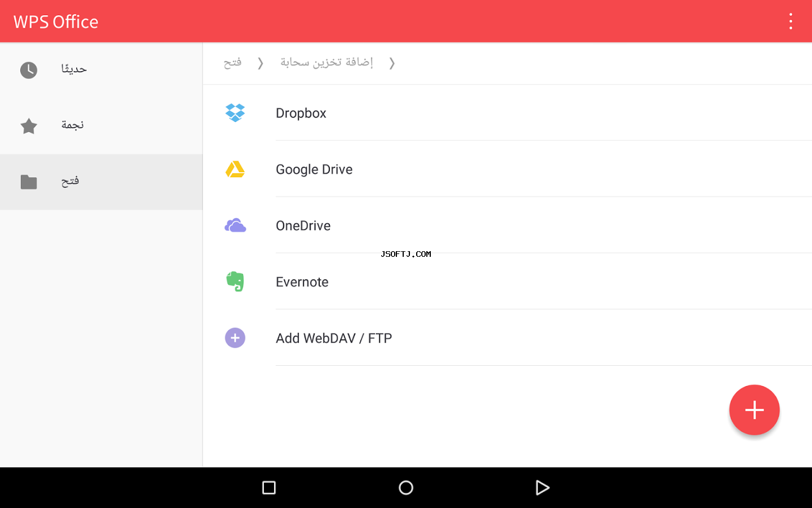Click the clock icon for recent files

29,70
